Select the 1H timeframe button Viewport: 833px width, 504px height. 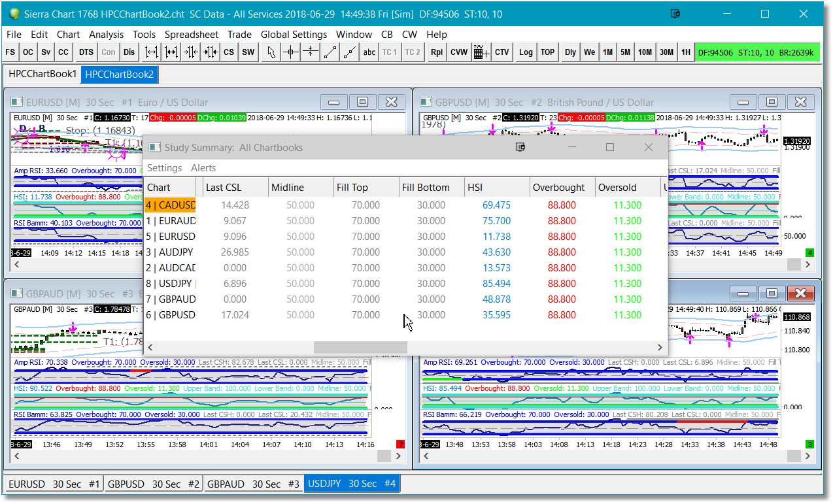(686, 52)
